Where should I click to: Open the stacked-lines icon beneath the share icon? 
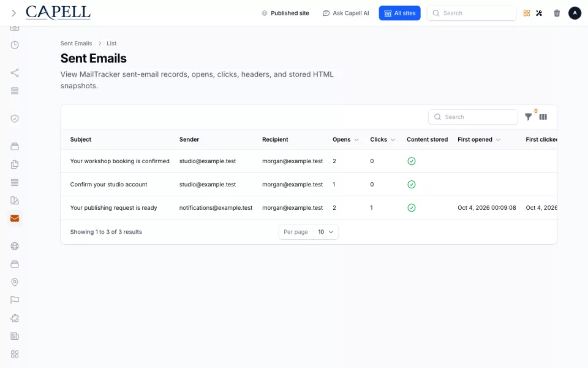[x=15, y=91]
